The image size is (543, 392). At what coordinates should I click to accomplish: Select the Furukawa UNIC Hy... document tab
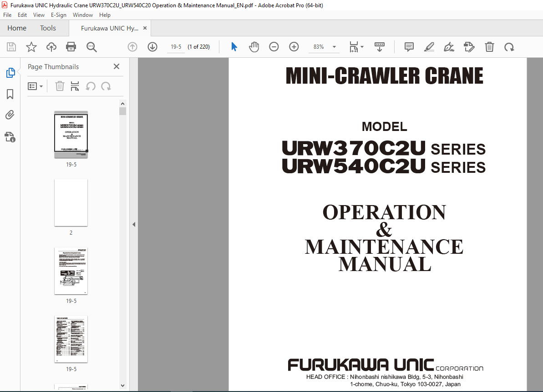(109, 28)
